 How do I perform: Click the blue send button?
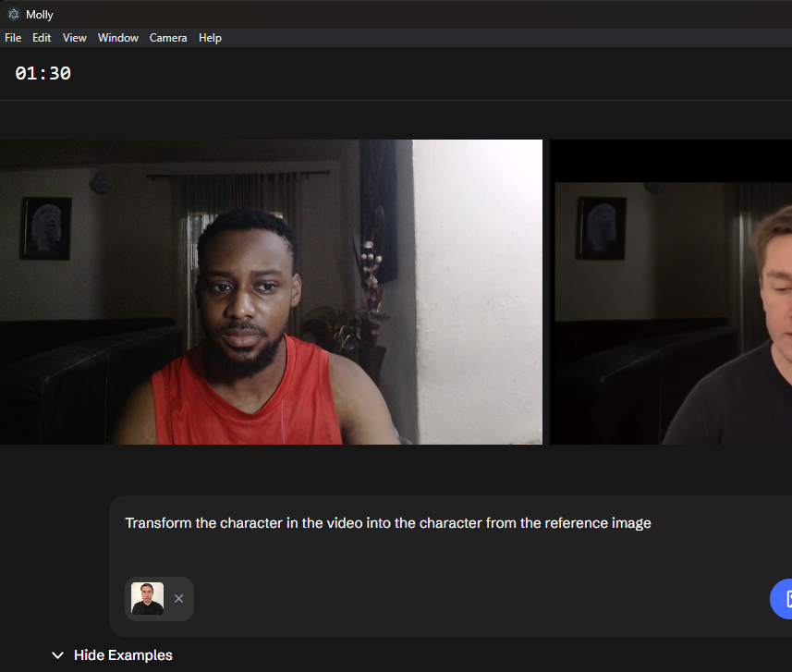pyautogui.click(x=784, y=599)
